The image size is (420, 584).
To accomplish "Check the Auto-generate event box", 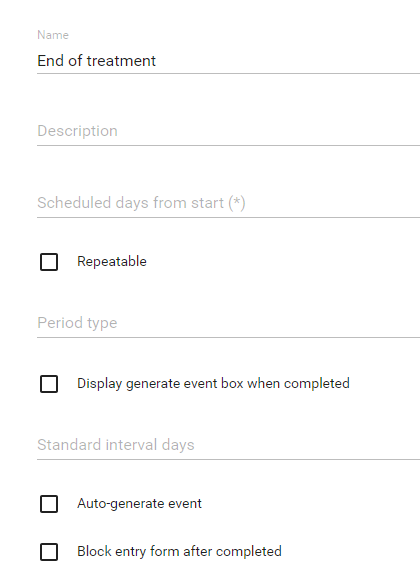I will pos(49,504).
